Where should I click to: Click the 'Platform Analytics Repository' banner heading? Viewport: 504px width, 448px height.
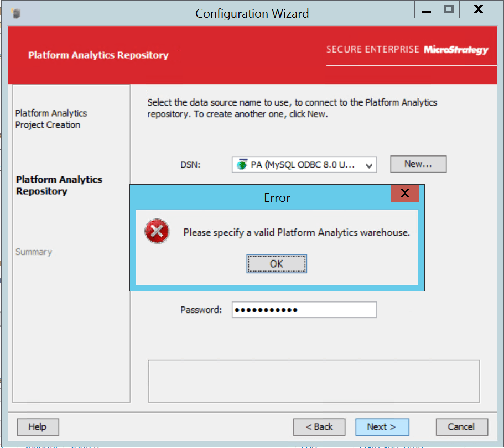click(98, 55)
